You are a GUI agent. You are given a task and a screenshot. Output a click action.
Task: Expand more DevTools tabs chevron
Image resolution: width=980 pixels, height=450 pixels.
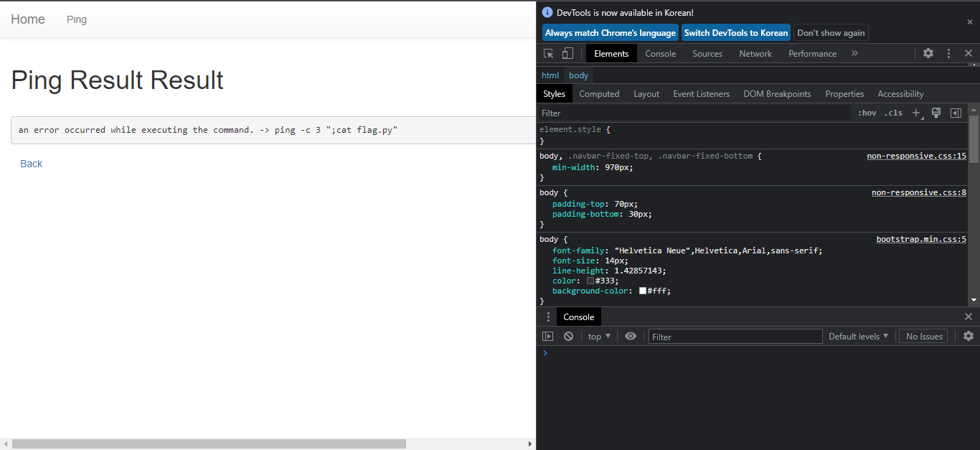[854, 53]
